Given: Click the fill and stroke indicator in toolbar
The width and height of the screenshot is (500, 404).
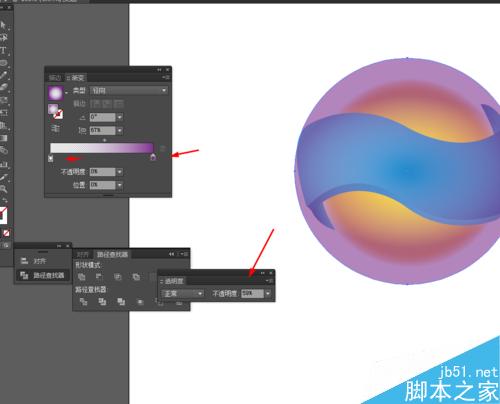Looking at the screenshot, I should click(3, 215).
